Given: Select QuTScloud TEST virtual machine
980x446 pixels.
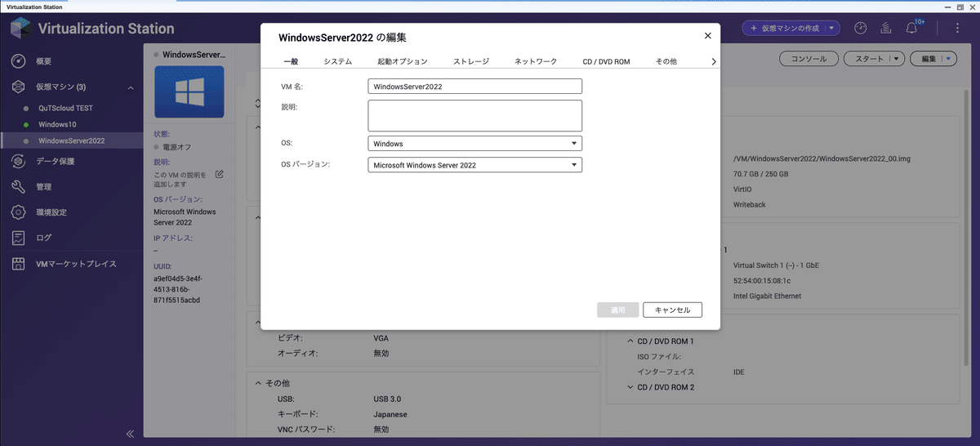Looking at the screenshot, I should pyautogui.click(x=66, y=108).
